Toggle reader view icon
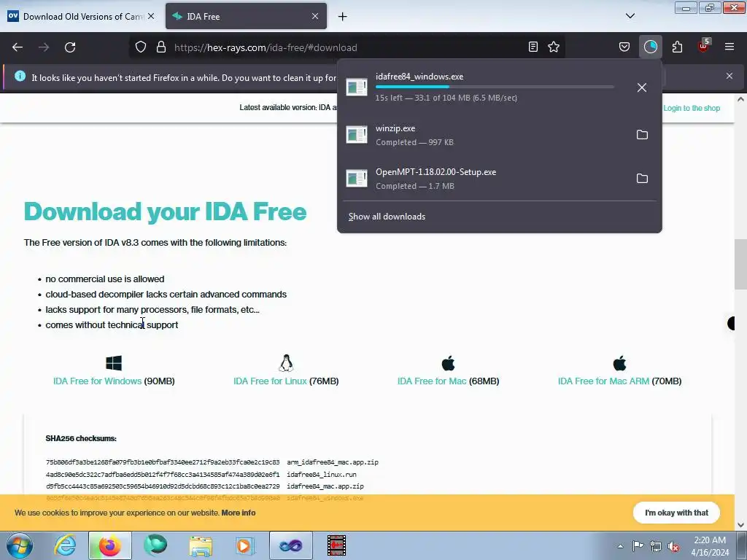747x560 pixels. coord(533,47)
